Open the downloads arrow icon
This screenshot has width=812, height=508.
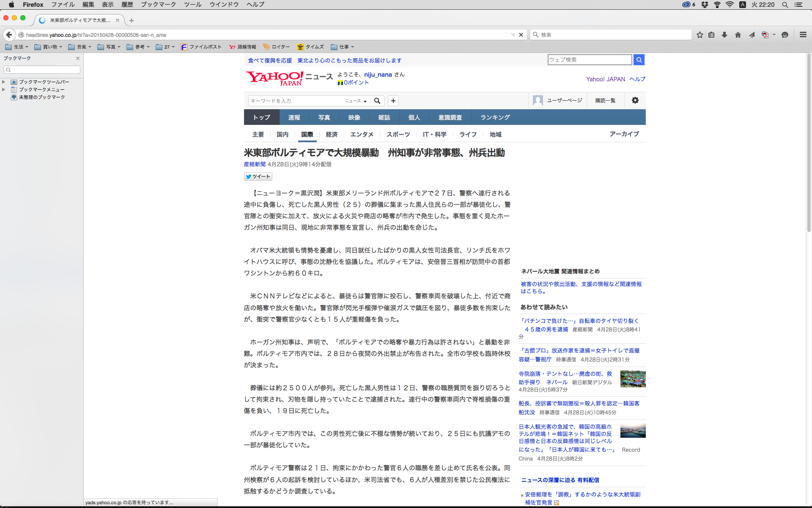click(x=724, y=35)
